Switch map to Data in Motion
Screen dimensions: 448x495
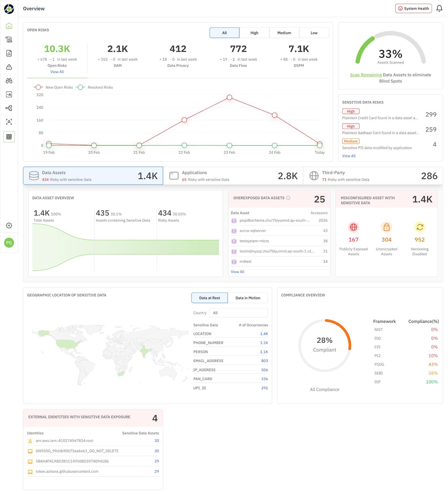(x=248, y=298)
